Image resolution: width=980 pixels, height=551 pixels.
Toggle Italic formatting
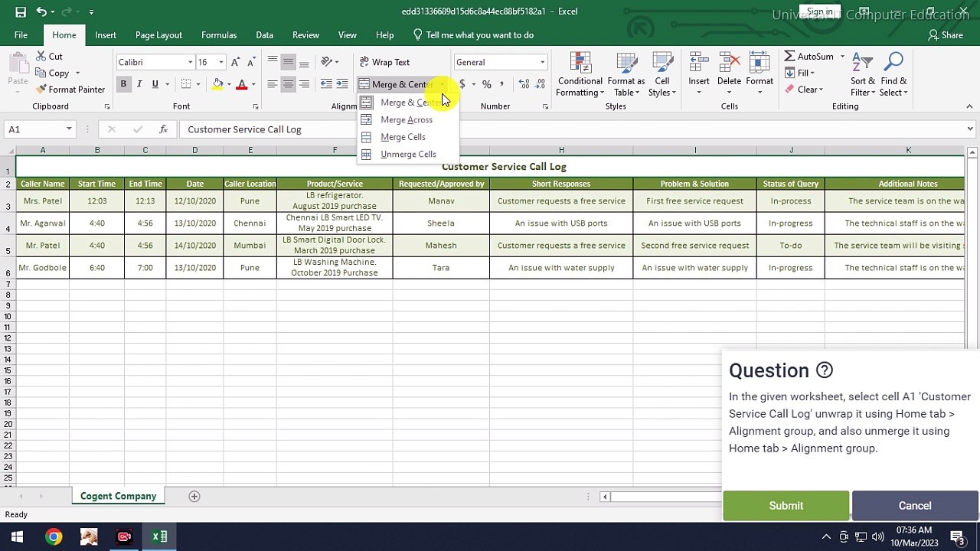tap(139, 84)
